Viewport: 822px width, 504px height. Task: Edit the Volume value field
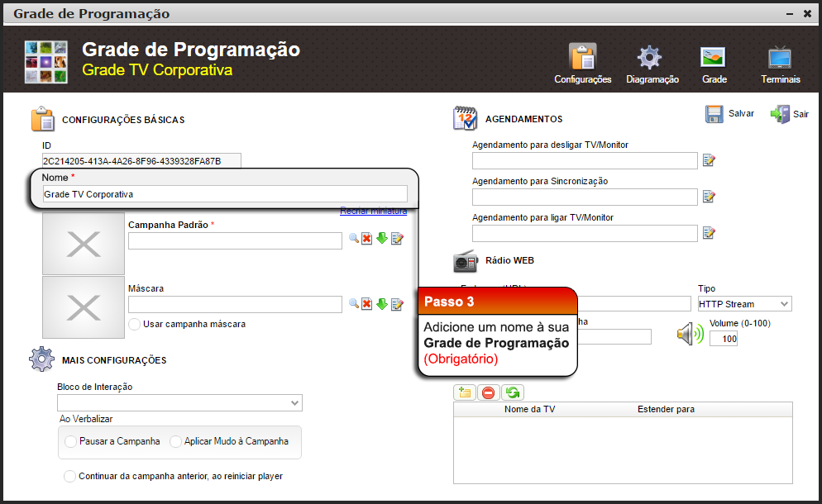tap(724, 338)
